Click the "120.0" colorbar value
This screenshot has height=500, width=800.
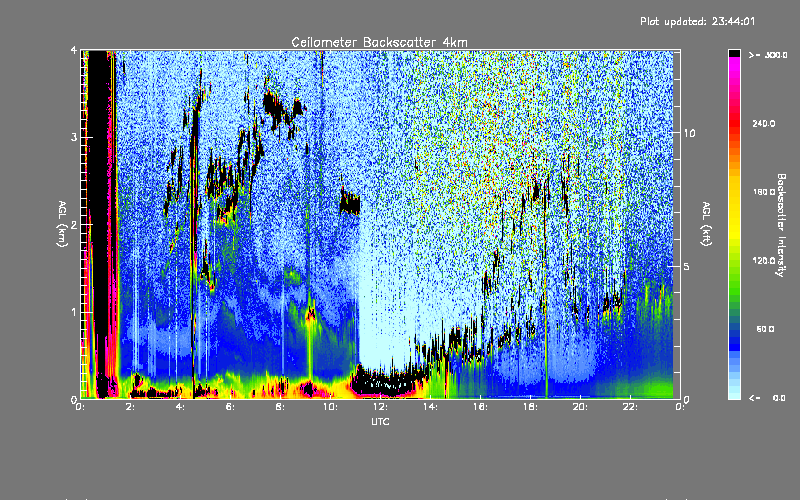(x=764, y=261)
